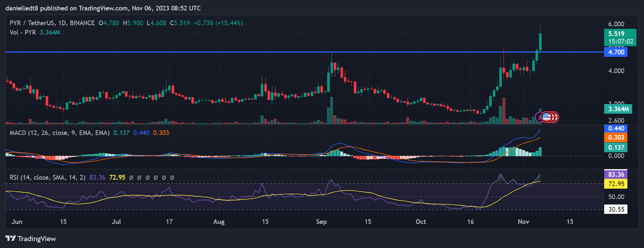Click the 2.600 price scale label
This screenshot has height=248, width=644.
[x=616, y=121]
